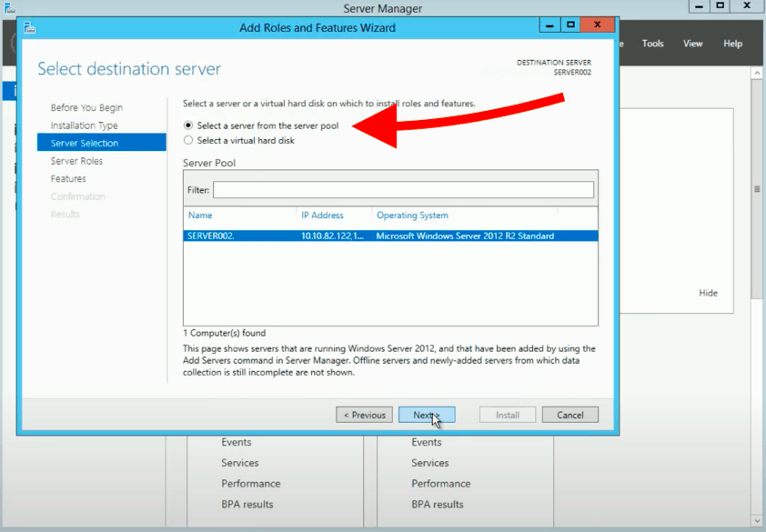This screenshot has width=766, height=532.
Task: Open BPA results in right Server Manager tile
Action: click(438, 504)
